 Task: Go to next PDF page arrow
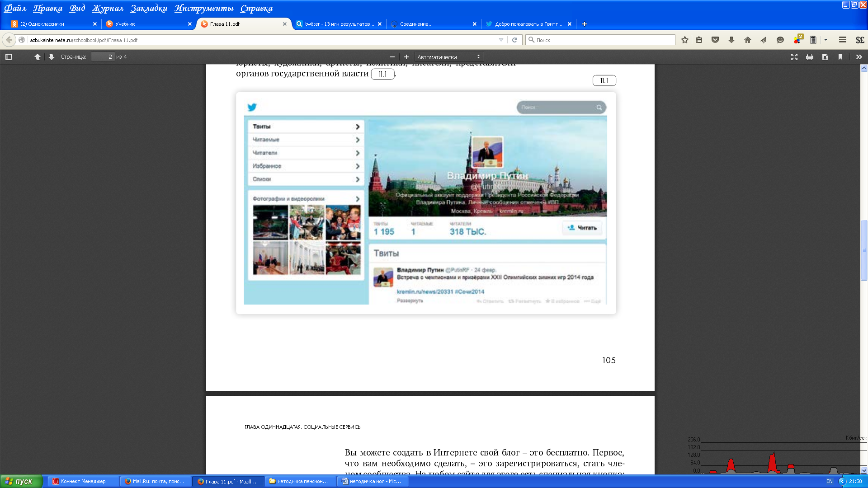(x=52, y=57)
